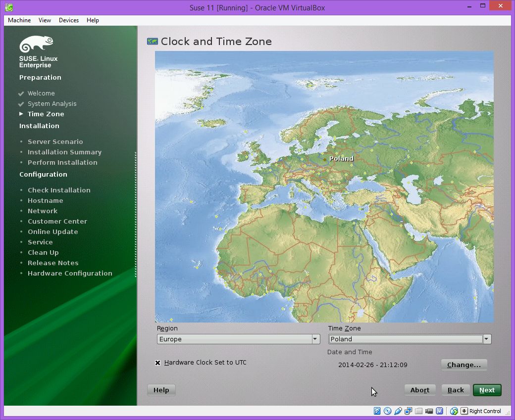This screenshot has width=515, height=420.
Task: Click the hard disk activity icon in status bar
Action: click(x=377, y=411)
